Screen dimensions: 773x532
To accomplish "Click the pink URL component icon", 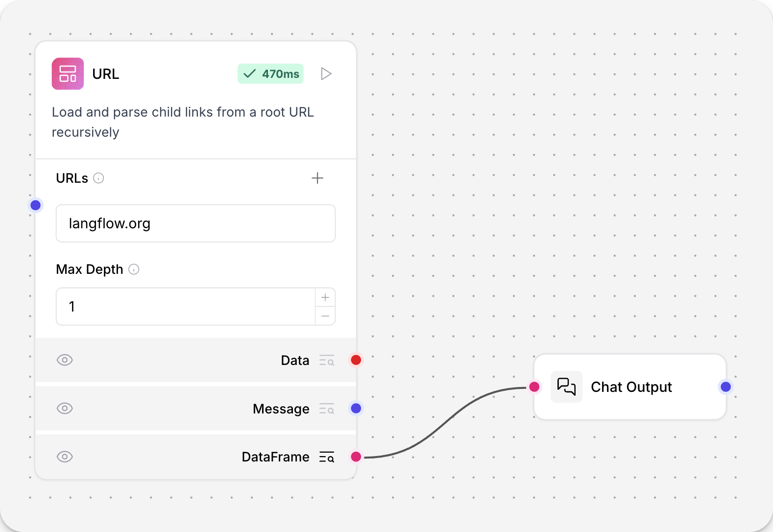I will tap(68, 74).
